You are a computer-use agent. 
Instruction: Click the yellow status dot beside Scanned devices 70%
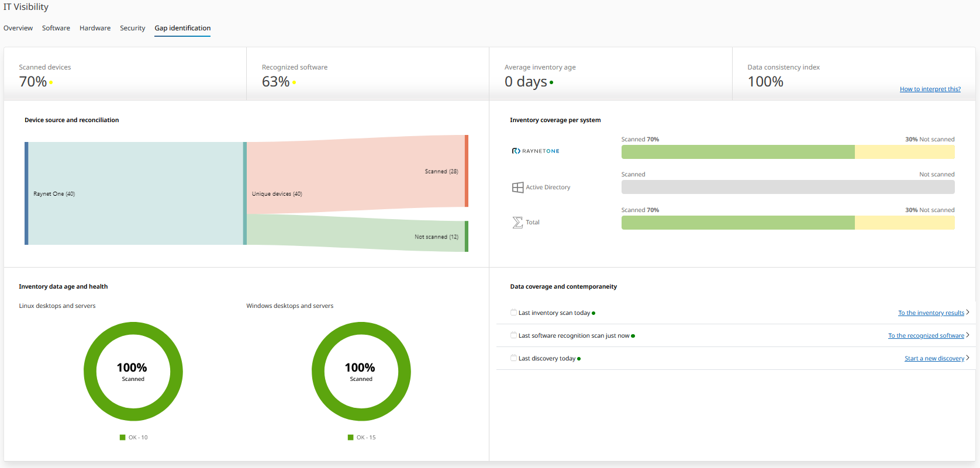(51, 82)
